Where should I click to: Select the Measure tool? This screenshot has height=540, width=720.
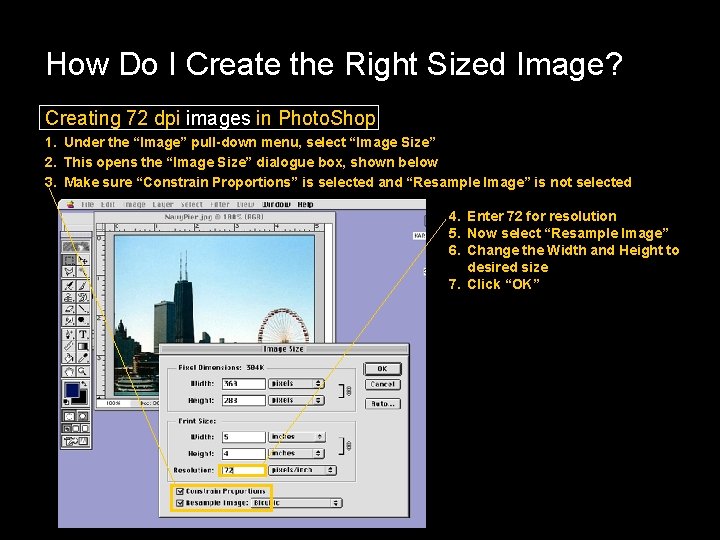point(69,346)
